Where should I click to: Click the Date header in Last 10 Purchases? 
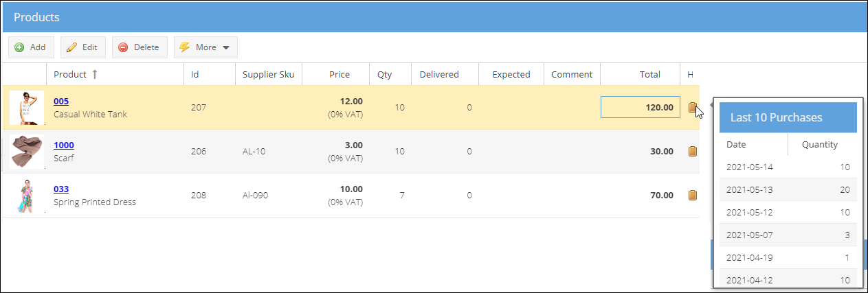click(736, 144)
